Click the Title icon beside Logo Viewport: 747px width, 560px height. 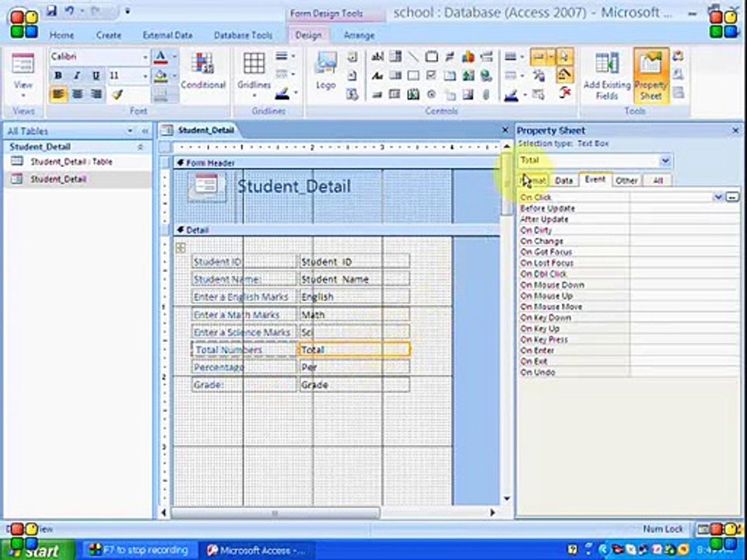(352, 57)
